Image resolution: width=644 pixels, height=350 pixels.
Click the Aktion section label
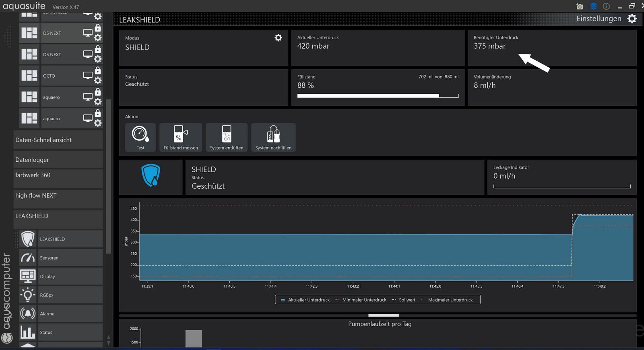pyautogui.click(x=132, y=117)
